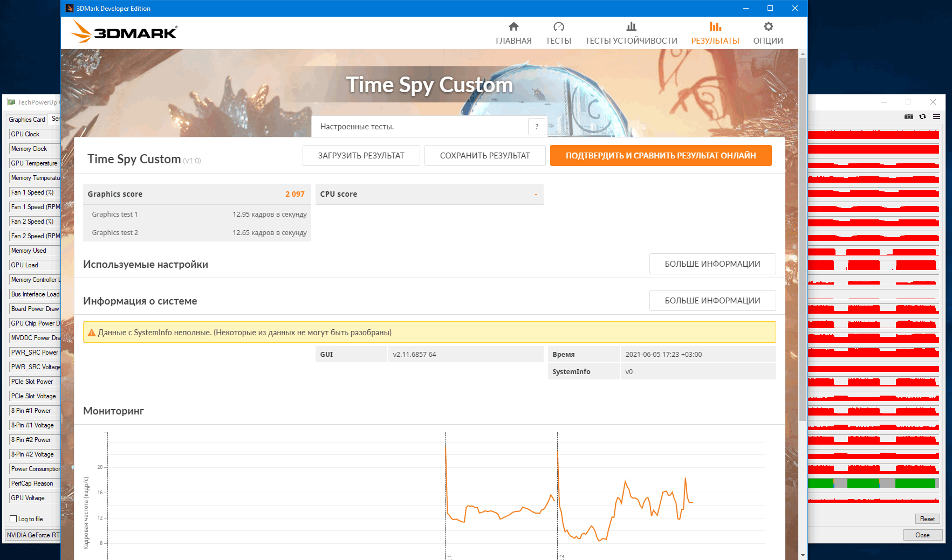Viewport: 952px width, 560px height.
Task: Select the PCIe Slot Voltage sensor row
Action: click(35, 396)
